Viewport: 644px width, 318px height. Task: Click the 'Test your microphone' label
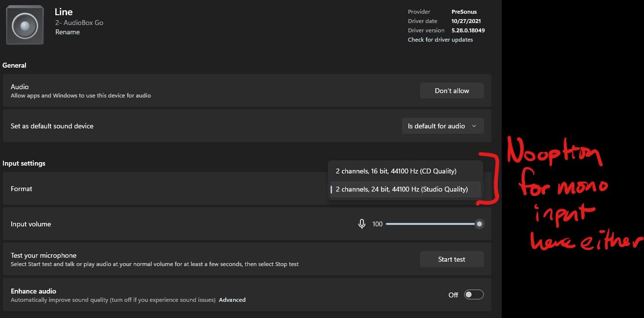click(x=44, y=255)
